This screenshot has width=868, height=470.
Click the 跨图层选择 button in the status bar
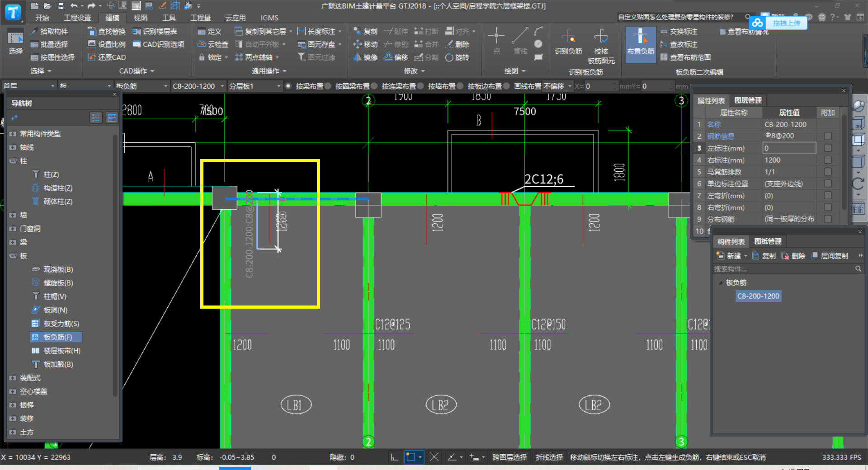[509, 457]
